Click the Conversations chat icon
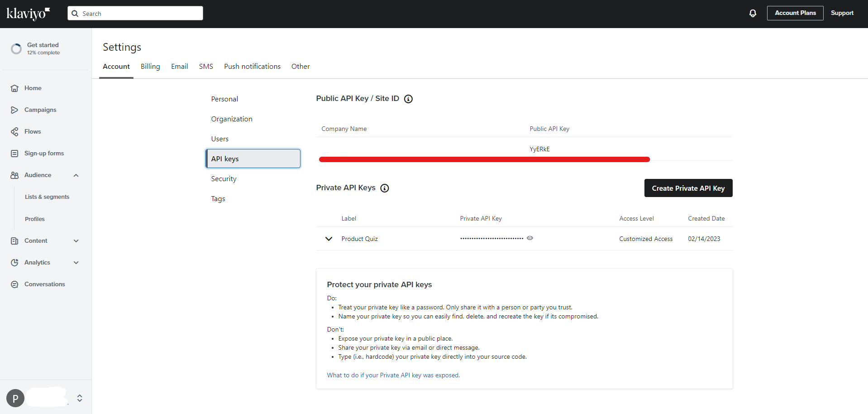868x414 pixels. pos(14,284)
